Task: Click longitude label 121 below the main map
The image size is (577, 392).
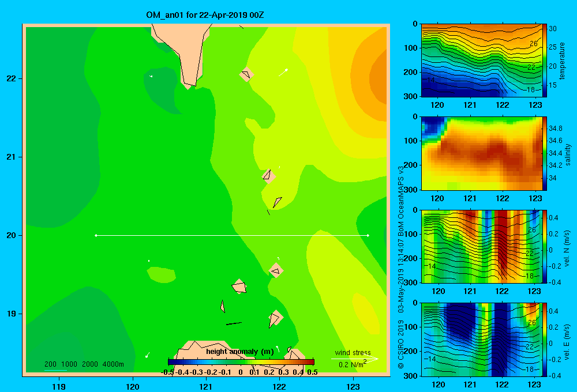Action: (x=206, y=386)
